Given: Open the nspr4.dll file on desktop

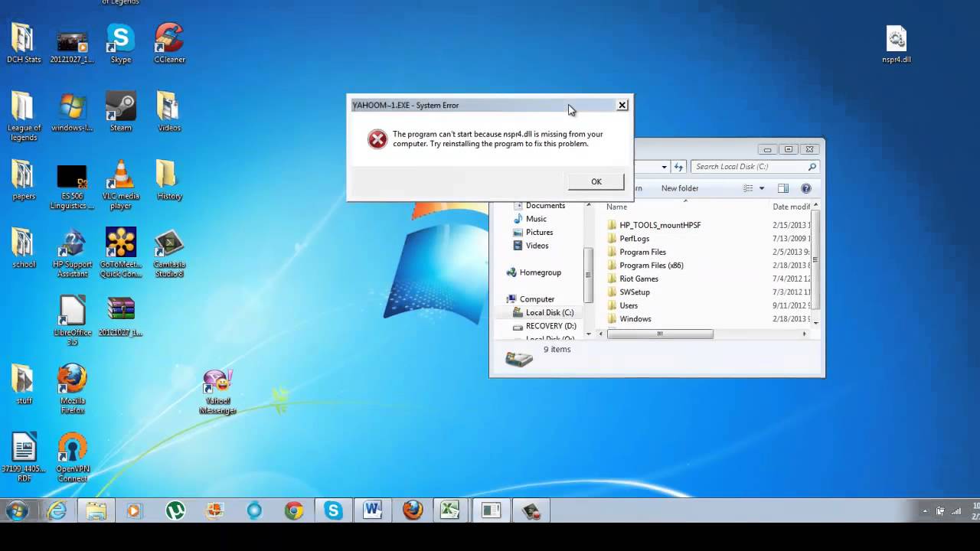Looking at the screenshot, I should pyautogui.click(x=896, y=44).
